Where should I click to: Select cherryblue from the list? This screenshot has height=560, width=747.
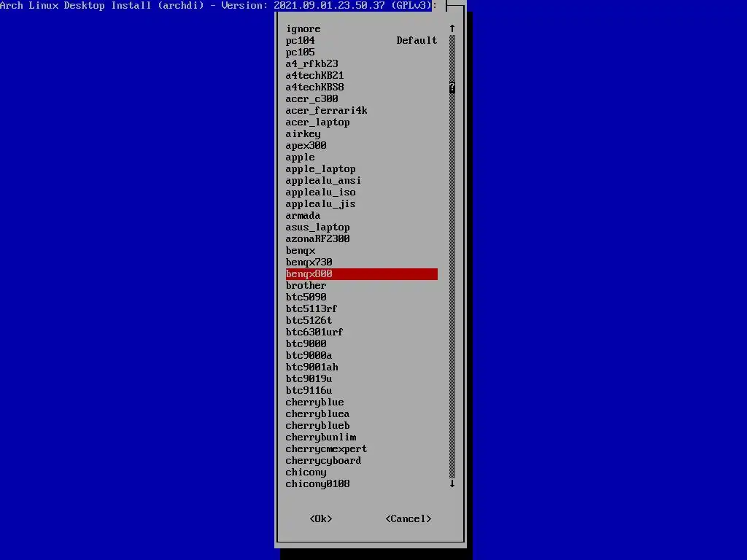[x=362, y=402]
